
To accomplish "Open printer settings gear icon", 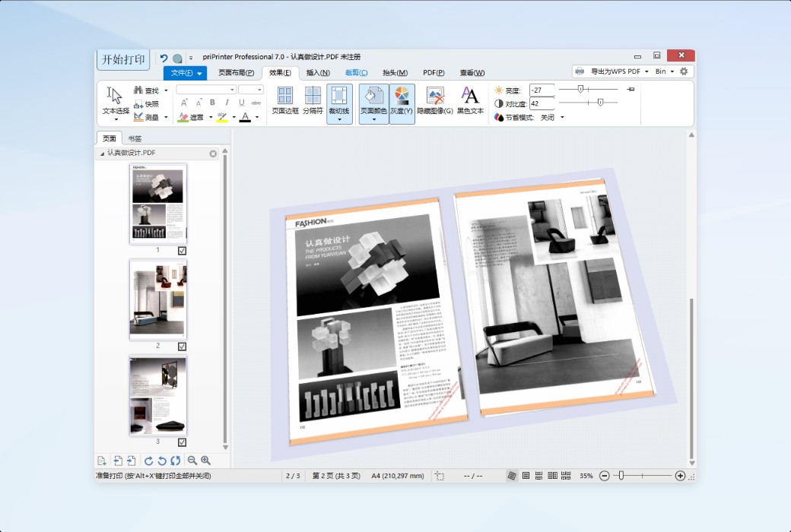I will pyautogui.click(x=684, y=71).
